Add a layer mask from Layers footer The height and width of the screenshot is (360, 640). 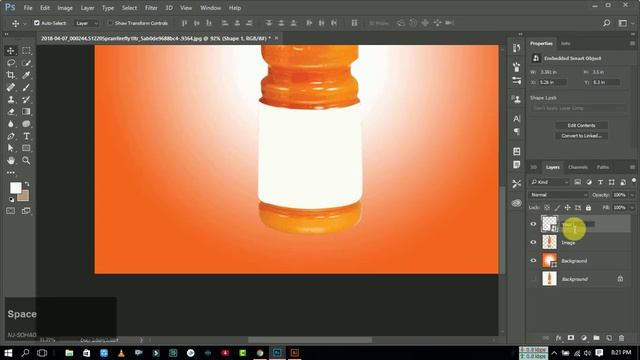(571, 338)
